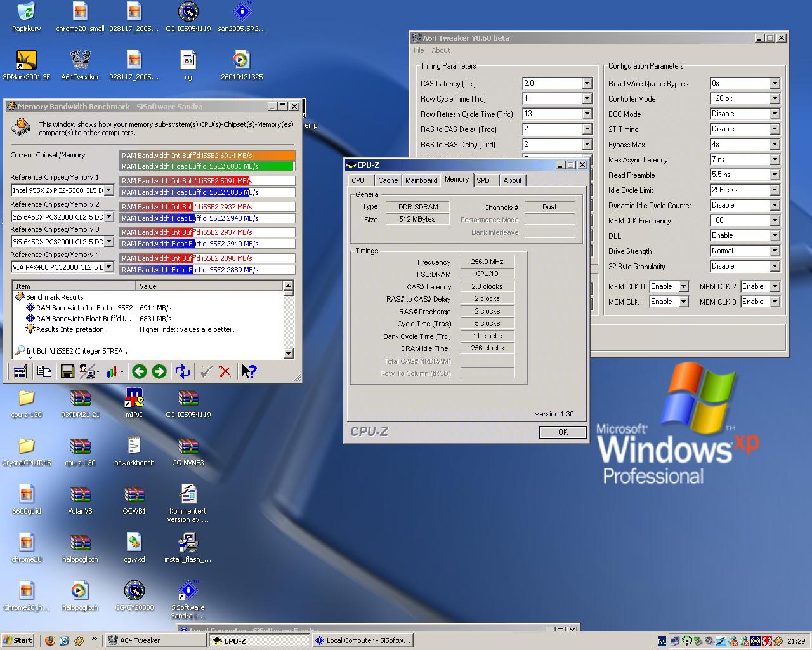
Task: Open the Drive Strength dropdown
Action: tap(775, 251)
